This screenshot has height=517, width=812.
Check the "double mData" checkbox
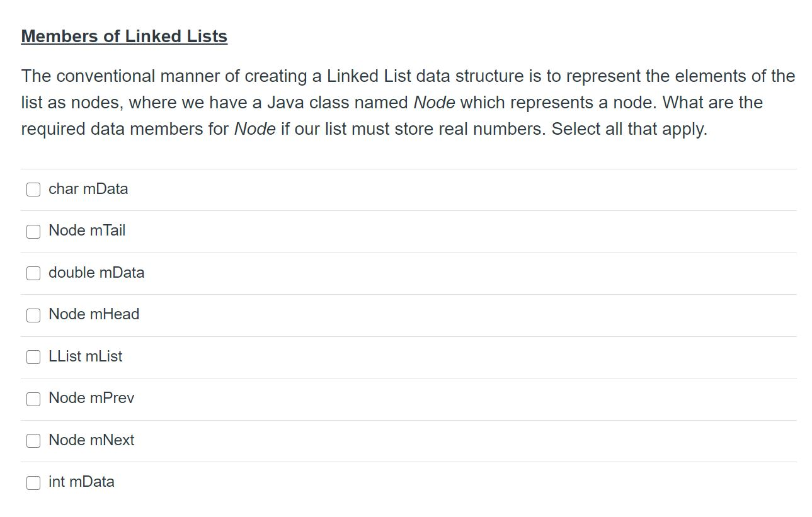[x=33, y=273]
